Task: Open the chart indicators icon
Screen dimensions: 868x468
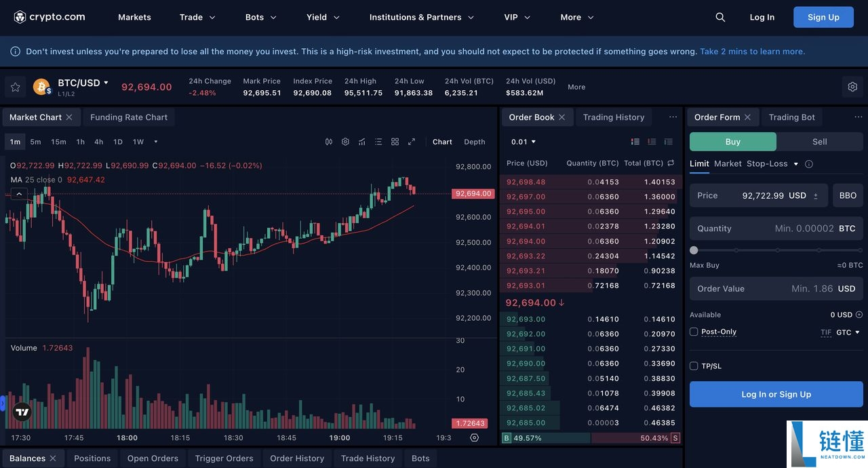Action: click(362, 142)
